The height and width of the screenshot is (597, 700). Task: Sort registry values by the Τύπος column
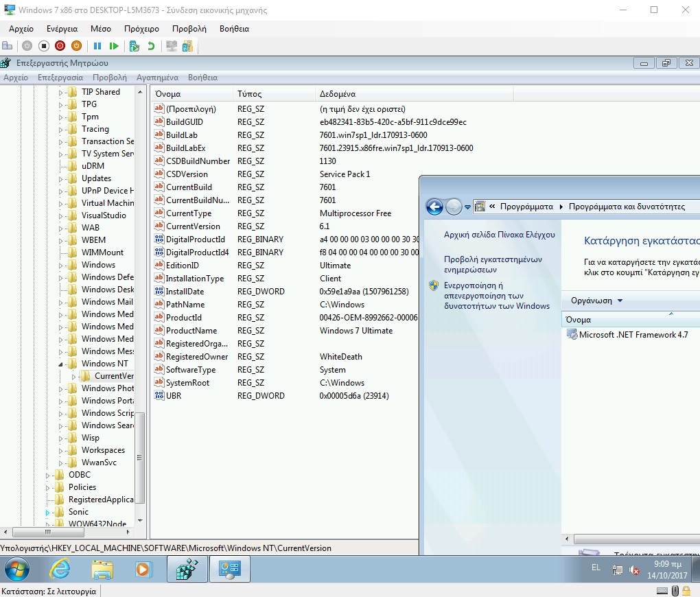click(x=274, y=94)
